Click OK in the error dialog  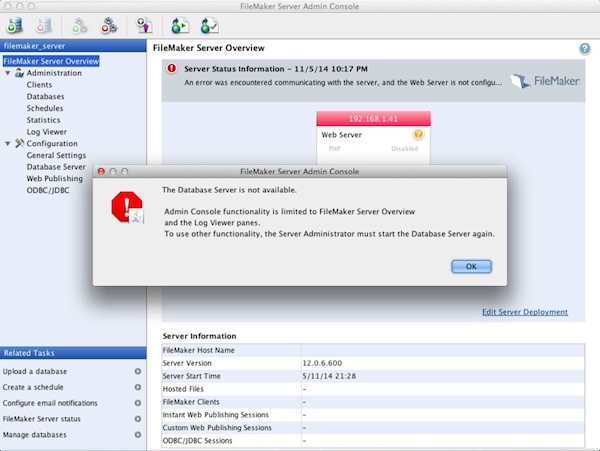pyautogui.click(x=471, y=267)
